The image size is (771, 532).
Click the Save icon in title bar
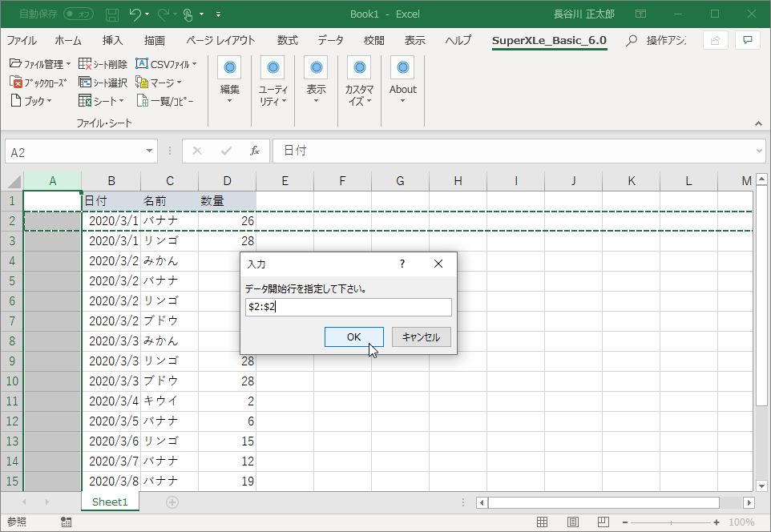(112, 14)
